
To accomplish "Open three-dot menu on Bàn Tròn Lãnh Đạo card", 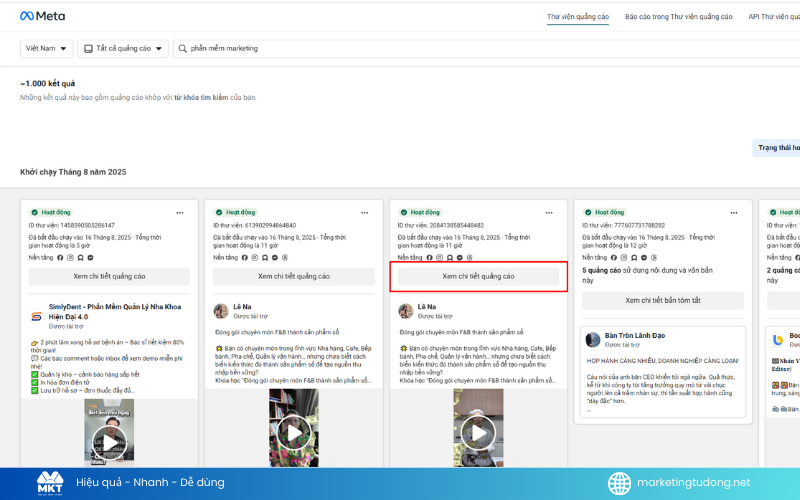I will click(x=734, y=213).
